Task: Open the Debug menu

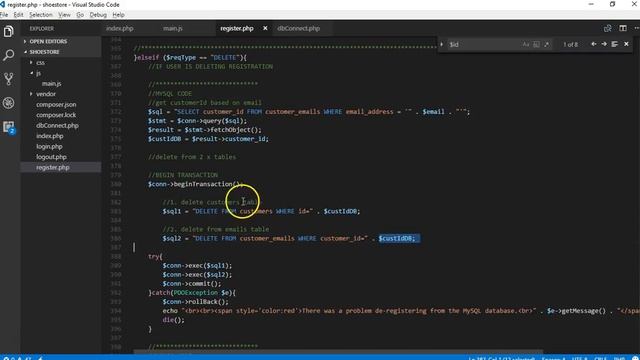Action: pyautogui.click(x=98, y=15)
